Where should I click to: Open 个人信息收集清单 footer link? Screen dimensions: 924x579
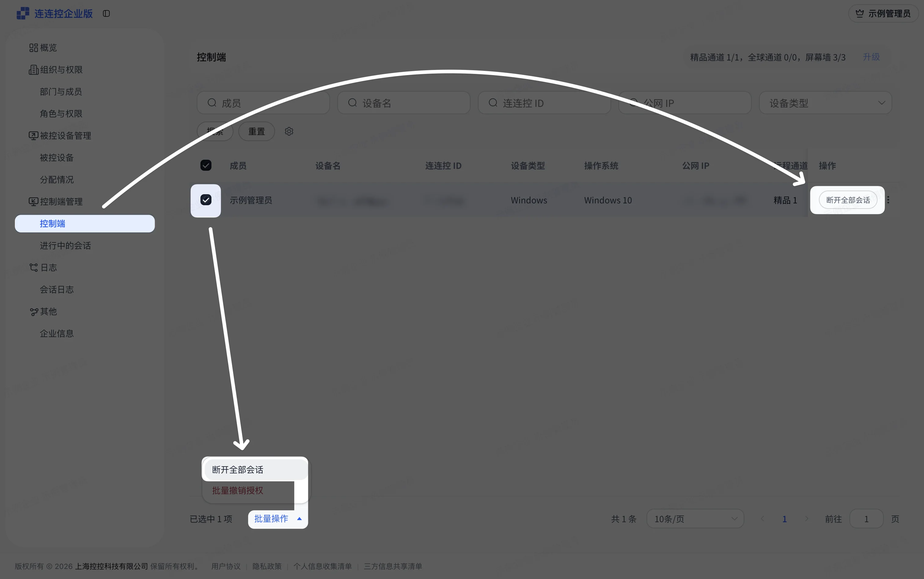coord(323,566)
